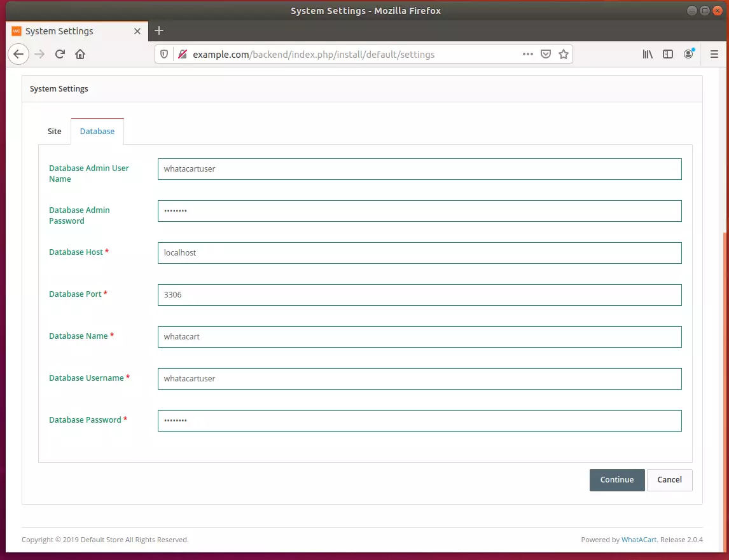729x560 pixels.
Task: Go to the browser home page
Action: [80, 55]
